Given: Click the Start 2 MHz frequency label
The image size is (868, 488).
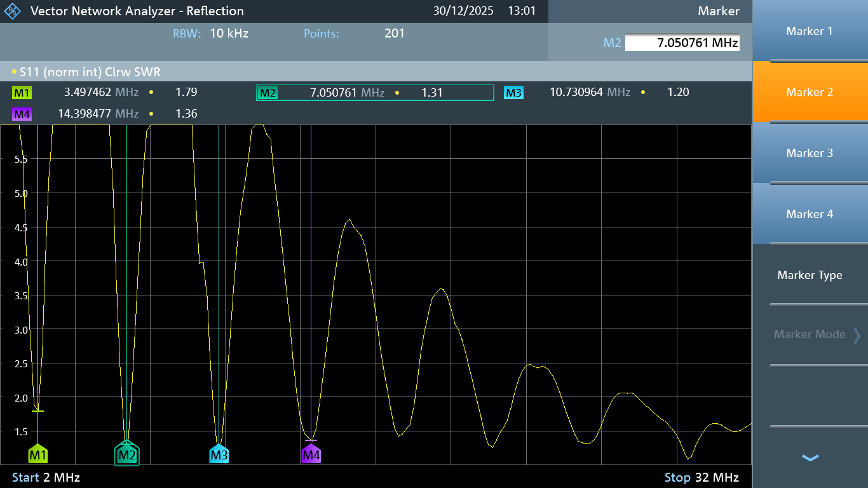Looking at the screenshot, I should 46,477.
